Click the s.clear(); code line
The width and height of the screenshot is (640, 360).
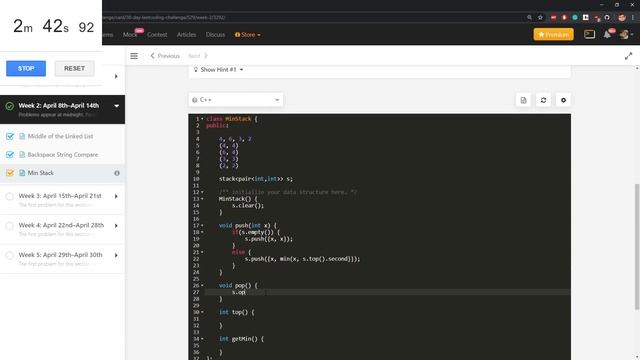click(248, 206)
